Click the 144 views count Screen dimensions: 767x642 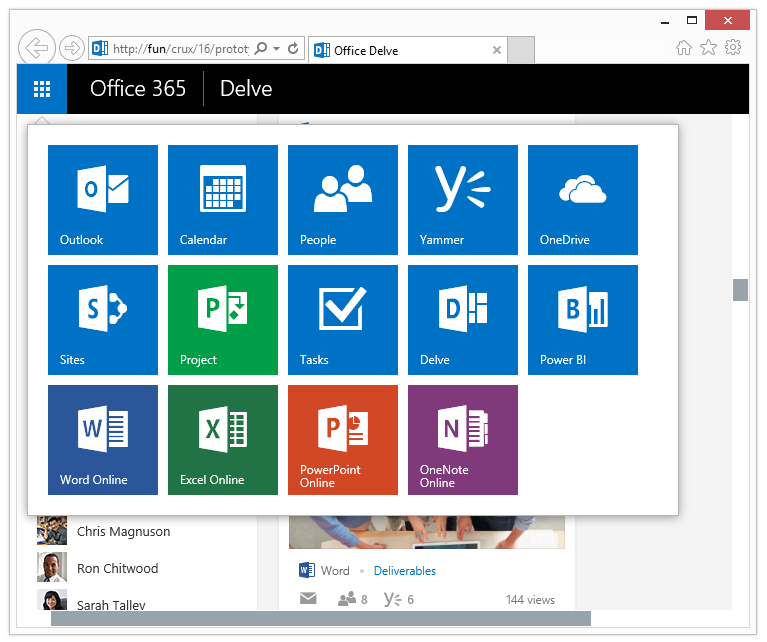point(530,599)
